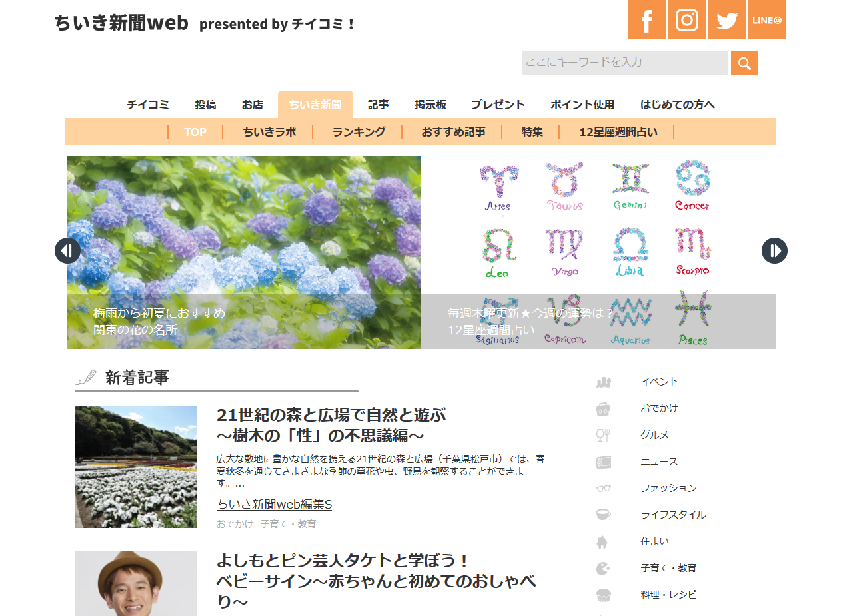Open the Facebook page icon
The image size is (853, 616).
[647, 19]
